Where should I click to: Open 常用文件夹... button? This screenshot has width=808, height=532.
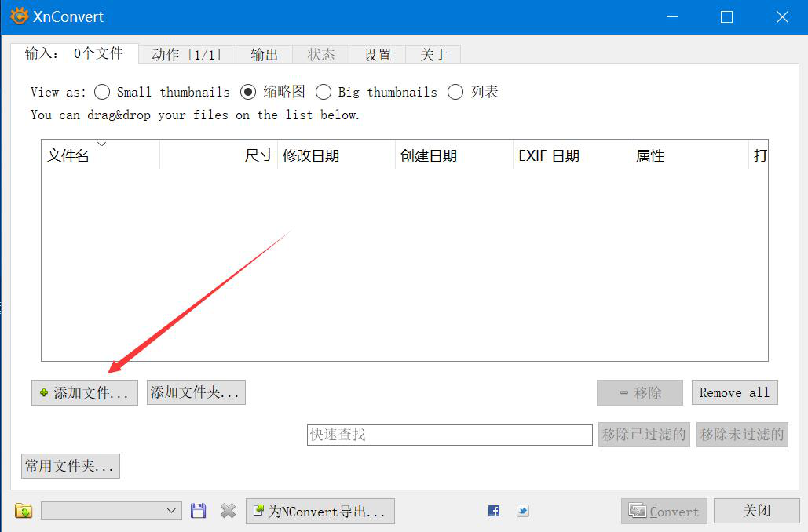71,466
